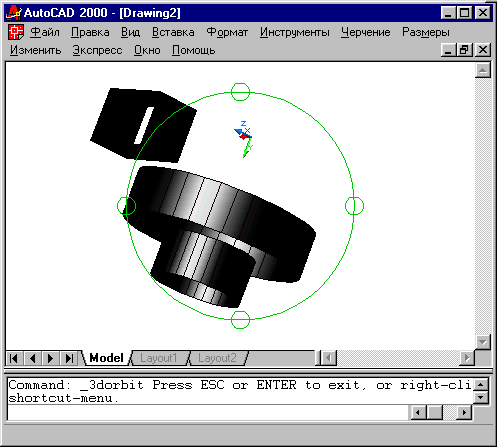The width and height of the screenshot is (497, 447).
Task: Switch to the Layout2 tab
Action: coord(217,358)
